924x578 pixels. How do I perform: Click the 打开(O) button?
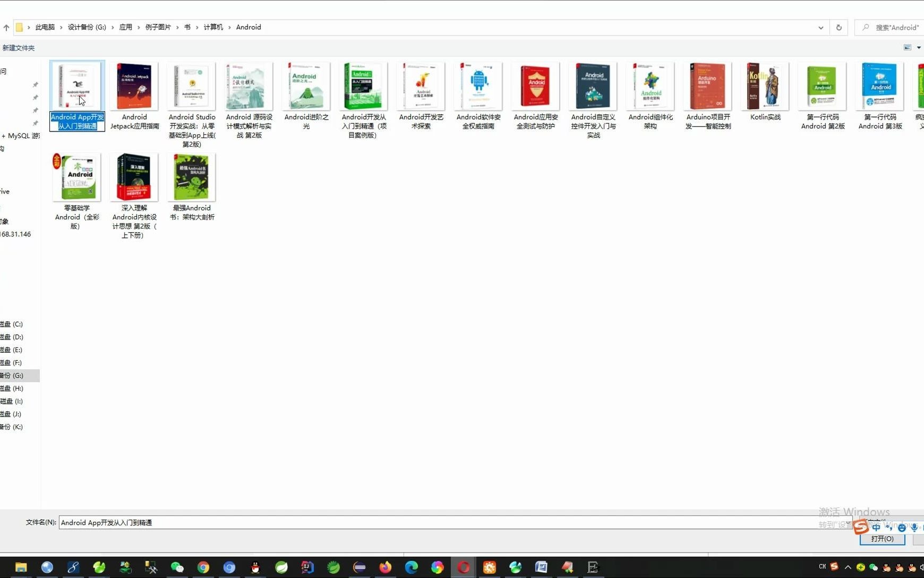click(x=882, y=538)
